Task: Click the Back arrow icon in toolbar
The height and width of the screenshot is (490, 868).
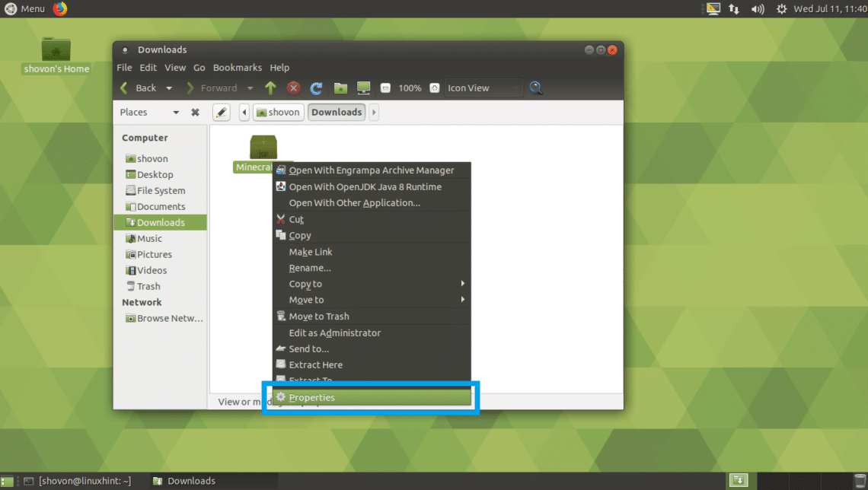Action: click(x=125, y=88)
